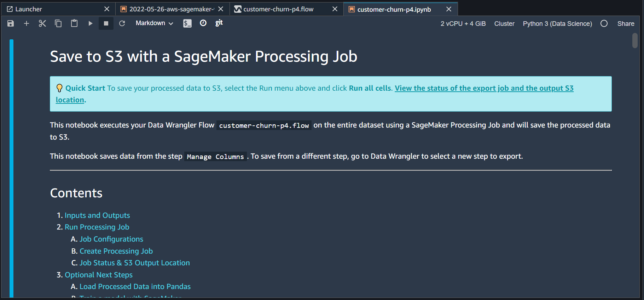Image resolution: width=644 pixels, height=300 pixels.
Task: Jump to Optional Next Steps section
Action: pos(99,275)
